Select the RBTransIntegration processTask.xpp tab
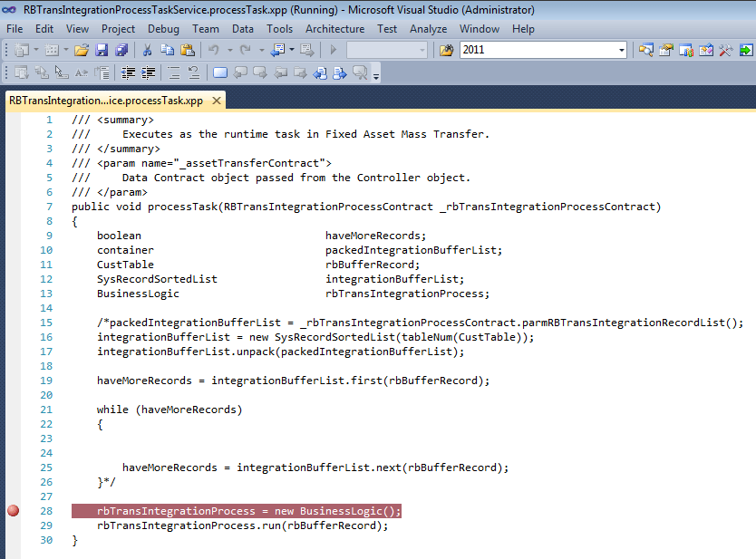Screen dimensions: 756x559 tap(106, 101)
